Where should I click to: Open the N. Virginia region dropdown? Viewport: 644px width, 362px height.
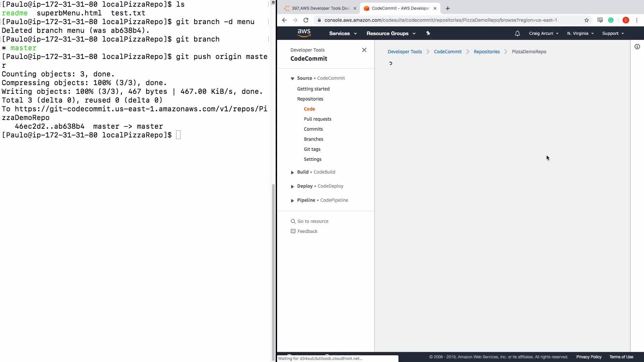point(580,34)
